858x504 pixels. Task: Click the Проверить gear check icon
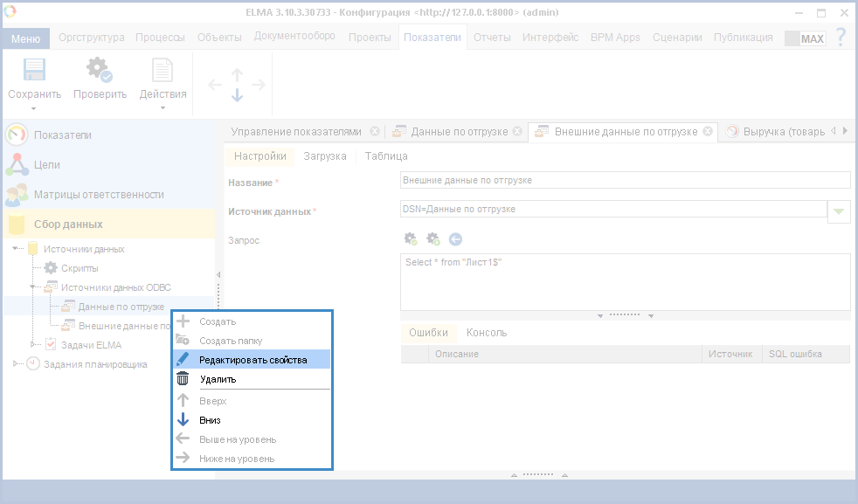[x=99, y=71]
